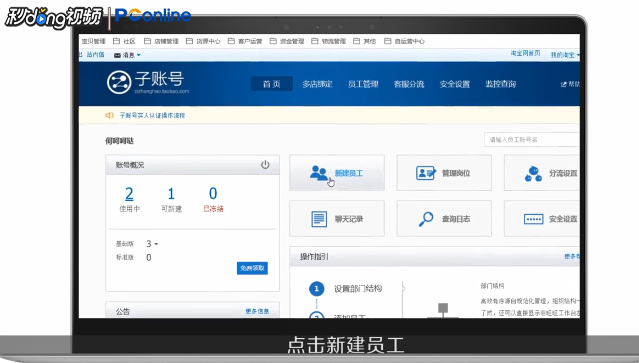Open the 安全设置 nav tab
Image resolution: width=639 pixels, height=363 pixels.
tap(455, 84)
